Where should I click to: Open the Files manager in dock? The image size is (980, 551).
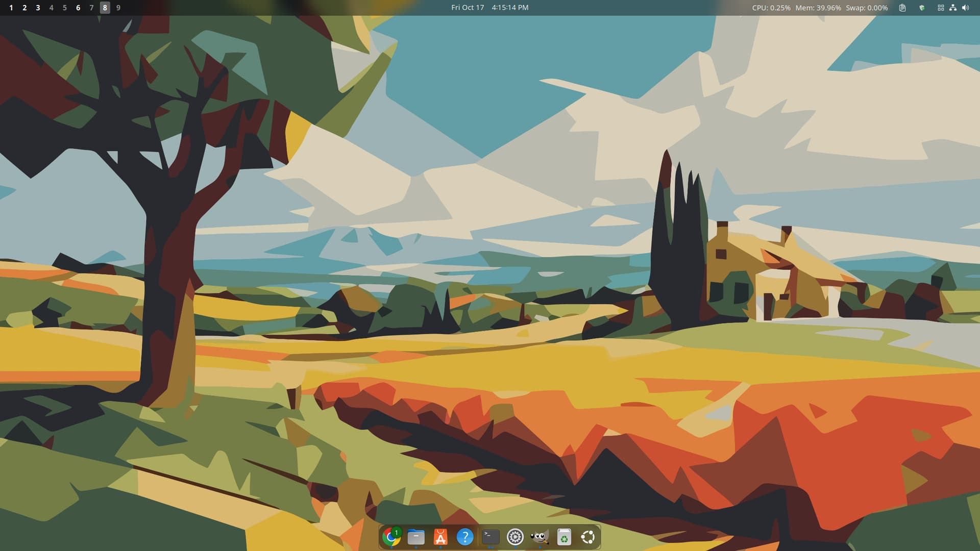[x=416, y=537]
